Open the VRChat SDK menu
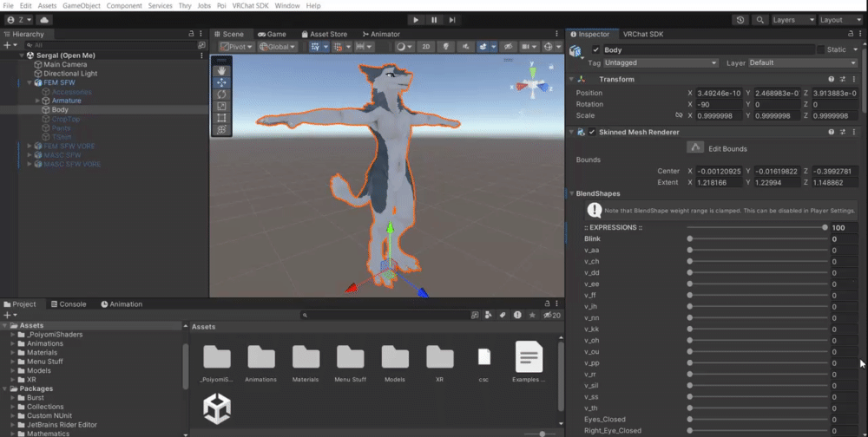The height and width of the screenshot is (437, 868). [250, 5]
